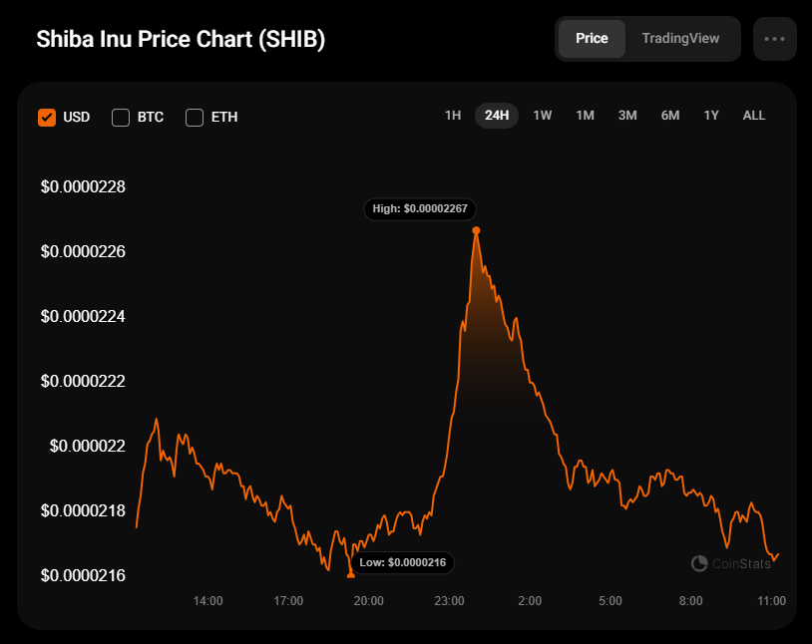Display ALL time price history

coord(754,116)
